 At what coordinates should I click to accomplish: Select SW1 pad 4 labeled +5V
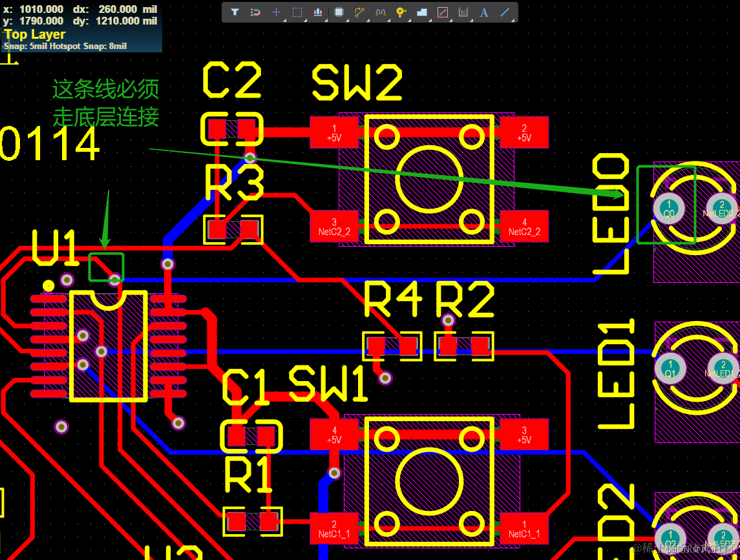(334, 435)
